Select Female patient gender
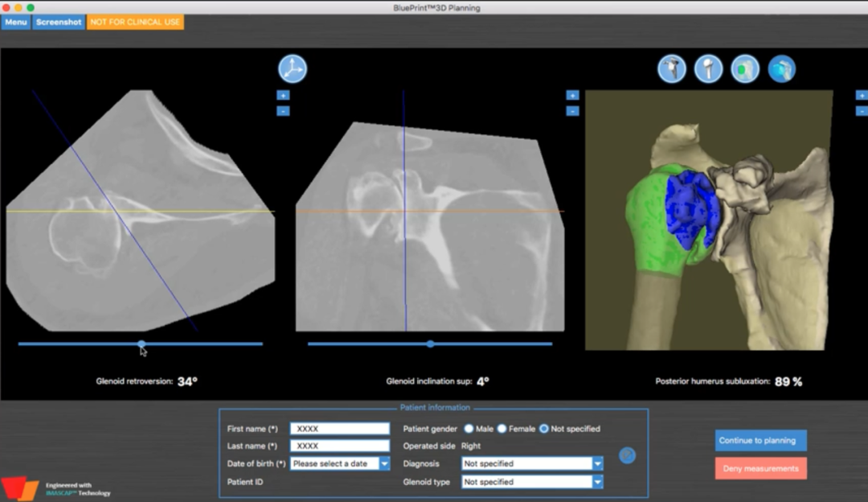The width and height of the screenshot is (868, 502). [x=502, y=429]
